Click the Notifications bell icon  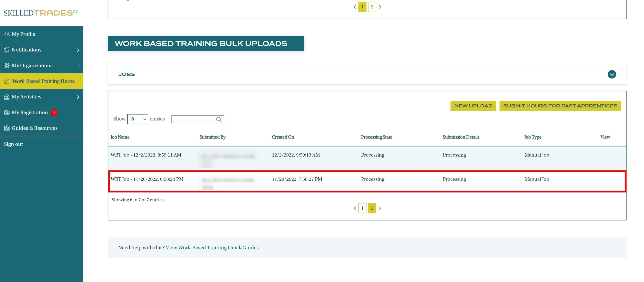[7, 50]
